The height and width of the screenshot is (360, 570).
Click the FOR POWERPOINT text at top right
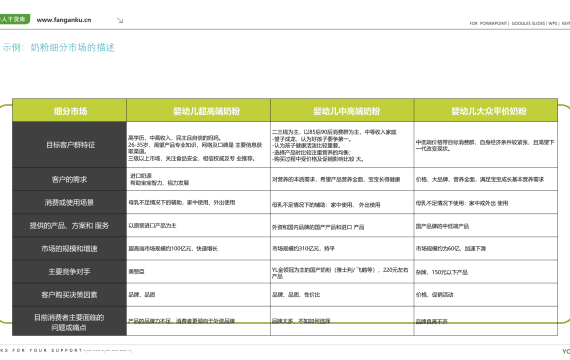click(x=488, y=23)
